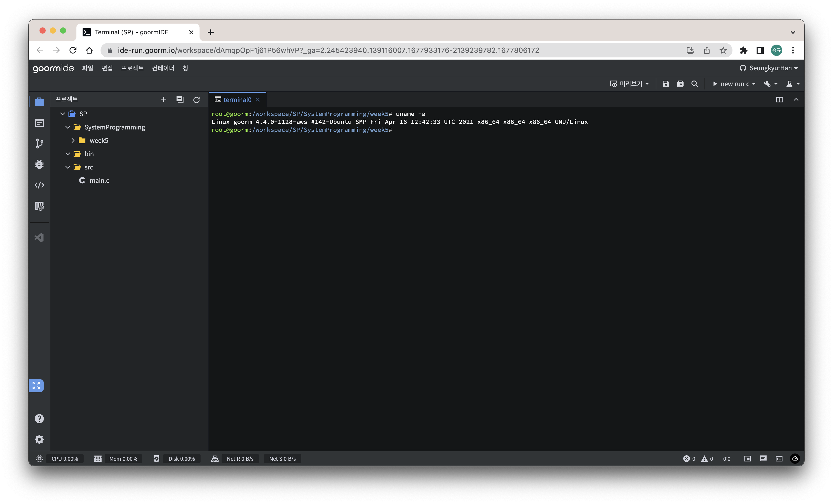
Task: Open main.c file in tree
Action: (x=100, y=180)
